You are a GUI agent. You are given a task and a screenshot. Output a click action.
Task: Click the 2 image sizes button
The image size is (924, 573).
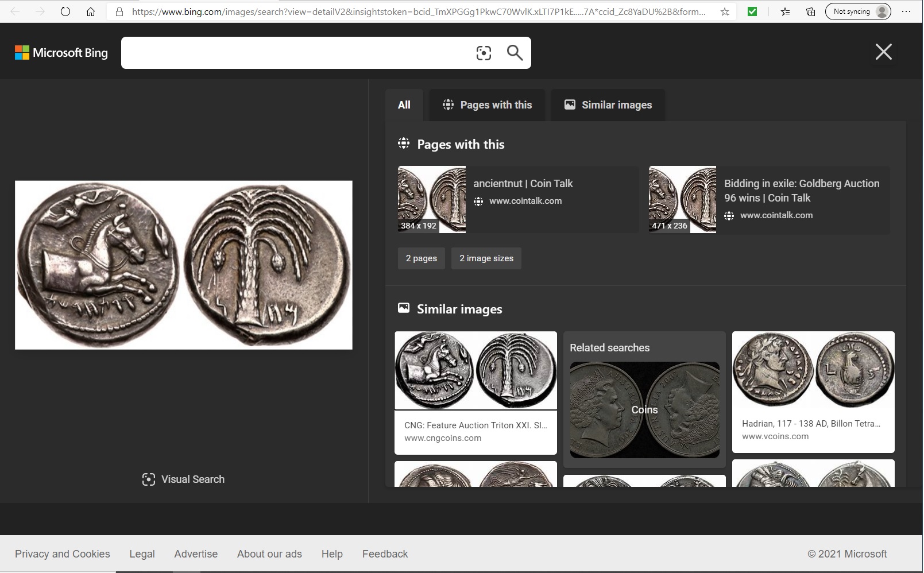pos(486,258)
